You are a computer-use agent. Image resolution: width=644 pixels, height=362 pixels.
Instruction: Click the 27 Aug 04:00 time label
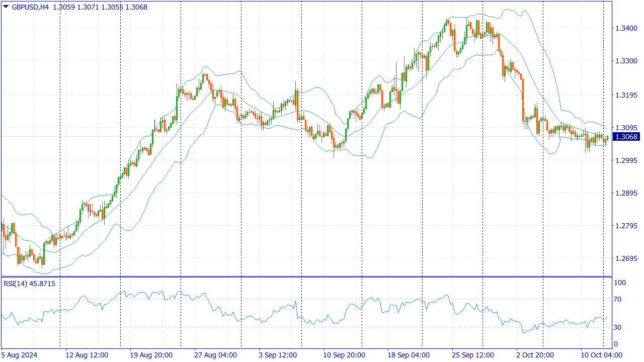[215, 355]
